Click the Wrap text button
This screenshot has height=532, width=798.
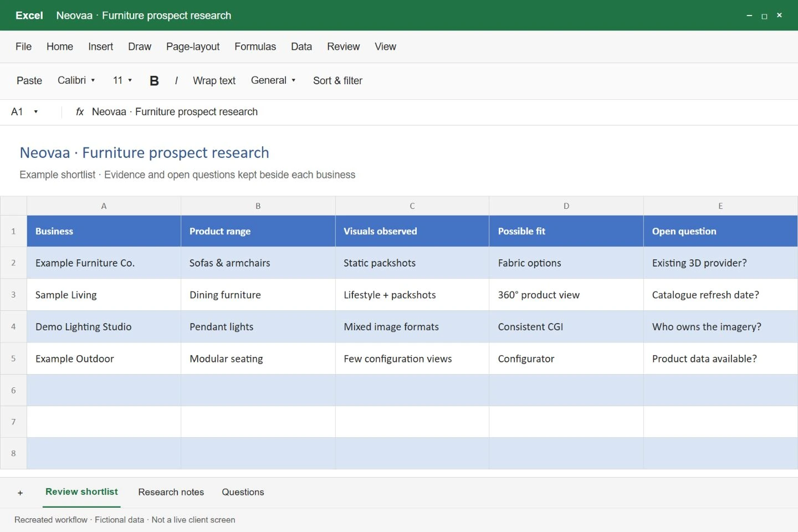point(214,81)
